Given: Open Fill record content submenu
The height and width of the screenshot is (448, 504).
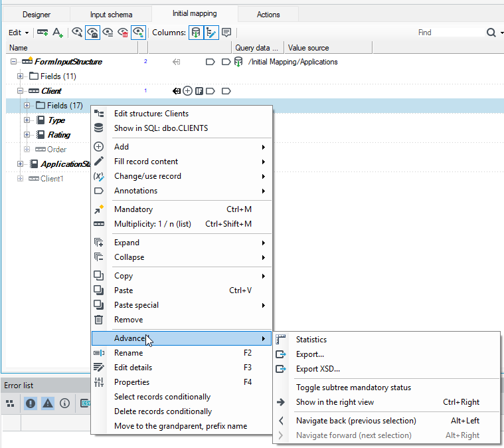Looking at the screenshot, I should click(x=181, y=162).
